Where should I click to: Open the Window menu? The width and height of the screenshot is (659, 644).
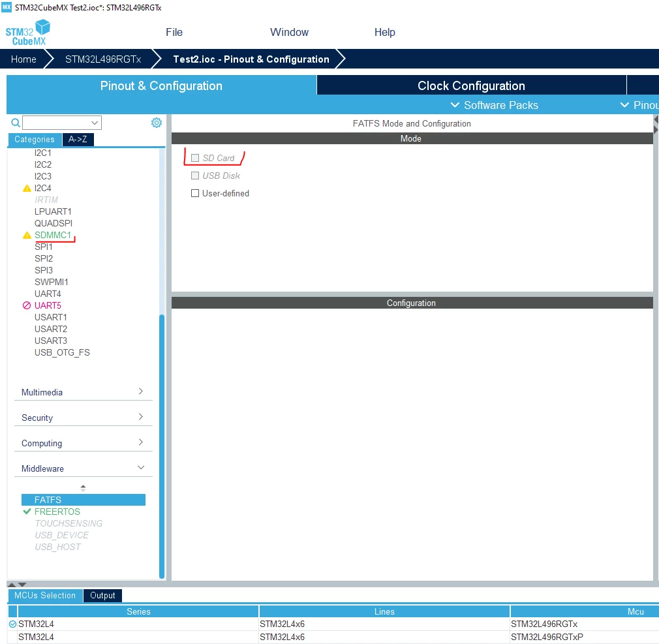pos(289,33)
